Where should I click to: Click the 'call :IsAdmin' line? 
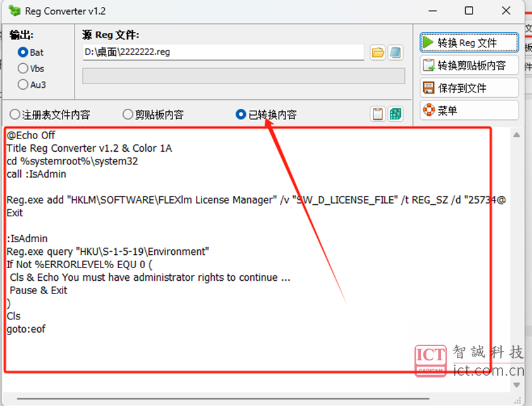tap(36, 174)
